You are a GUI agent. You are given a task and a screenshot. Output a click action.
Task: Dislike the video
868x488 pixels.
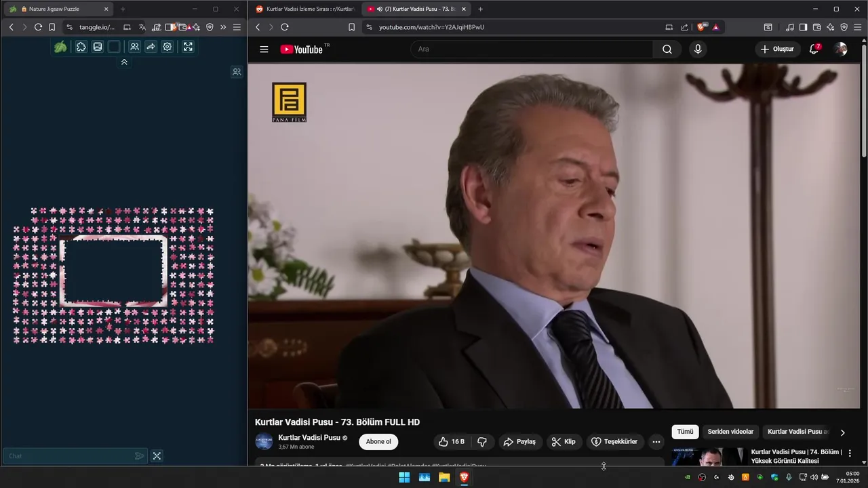(482, 442)
